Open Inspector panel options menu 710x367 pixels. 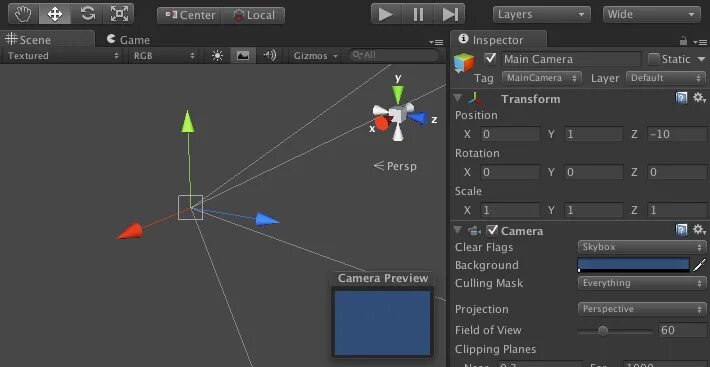click(700, 42)
